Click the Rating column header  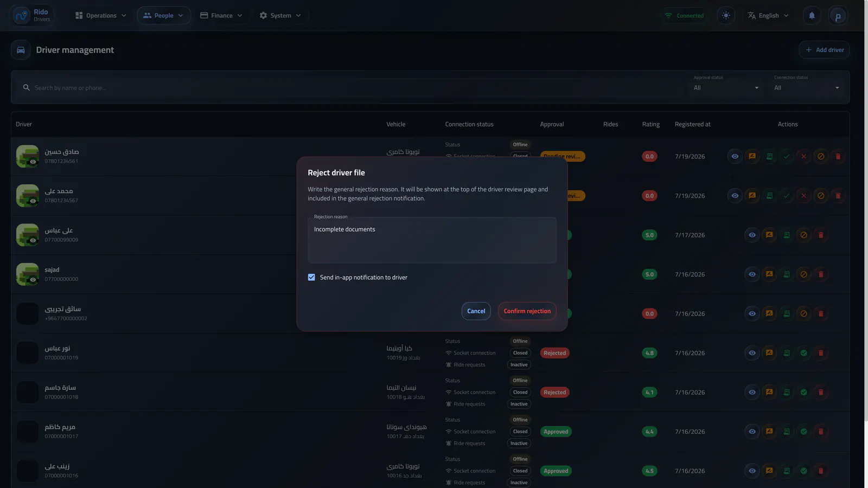pyautogui.click(x=650, y=124)
